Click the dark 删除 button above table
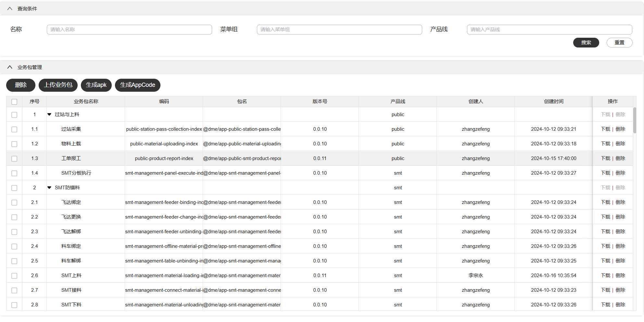644x322 pixels. (21, 85)
